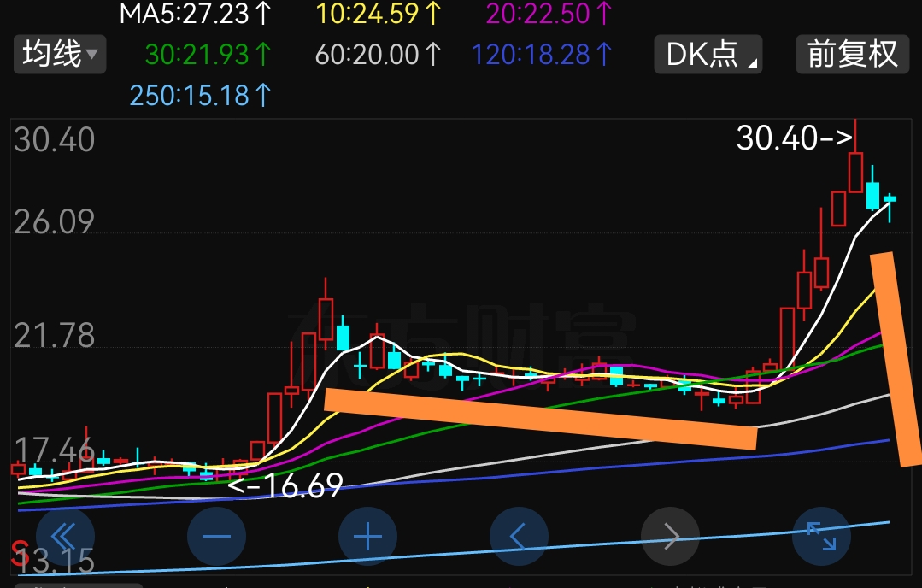The width and height of the screenshot is (922, 588).
Task: Tap the 21.78 price axis label
Action: point(54,337)
